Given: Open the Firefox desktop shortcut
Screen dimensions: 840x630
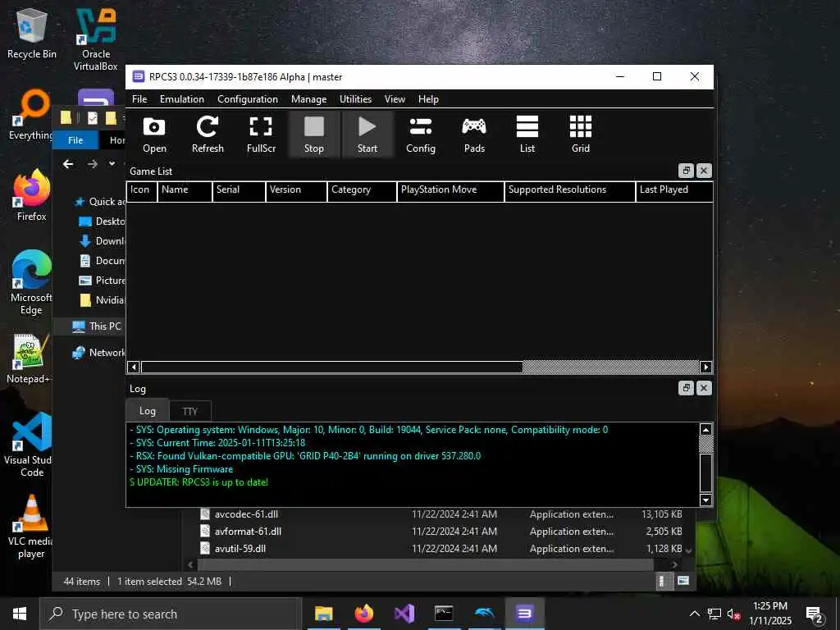Looking at the screenshot, I should [32, 195].
